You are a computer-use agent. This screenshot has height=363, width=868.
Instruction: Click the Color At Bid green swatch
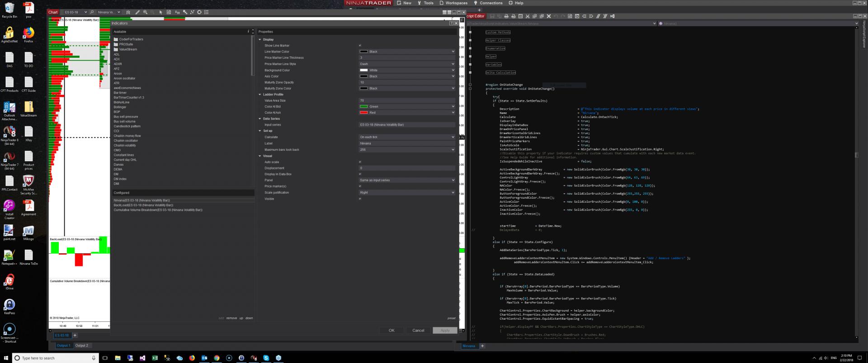coord(363,107)
